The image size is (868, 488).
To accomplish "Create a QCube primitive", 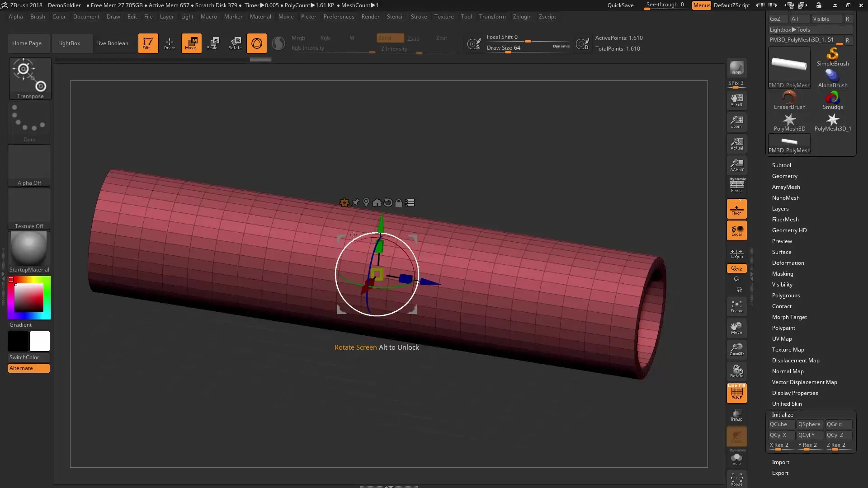I will coord(781,424).
